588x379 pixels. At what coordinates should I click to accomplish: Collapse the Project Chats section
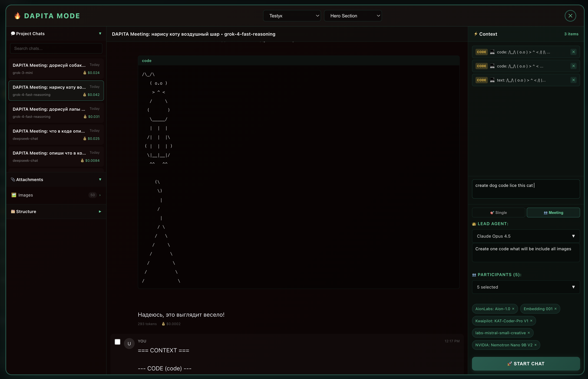click(100, 34)
